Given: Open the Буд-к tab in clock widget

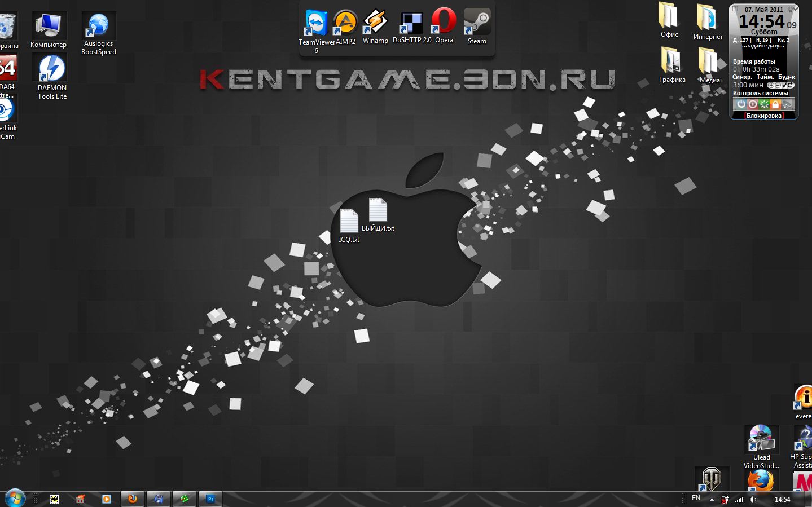Looking at the screenshot, I should 786,77.
